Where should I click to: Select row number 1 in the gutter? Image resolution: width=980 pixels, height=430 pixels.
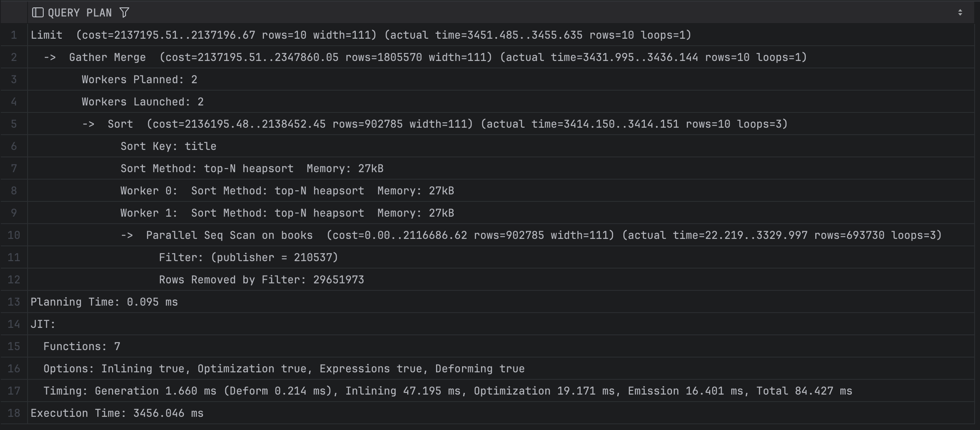(14, 35)
